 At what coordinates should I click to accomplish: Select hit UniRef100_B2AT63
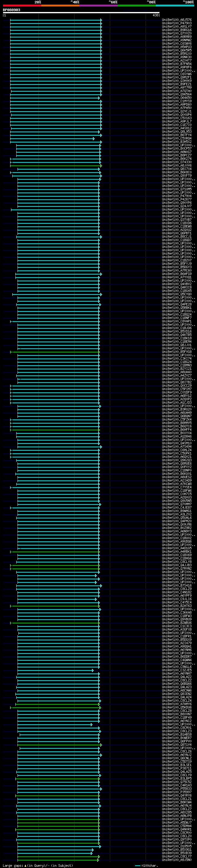coord(177,606)
